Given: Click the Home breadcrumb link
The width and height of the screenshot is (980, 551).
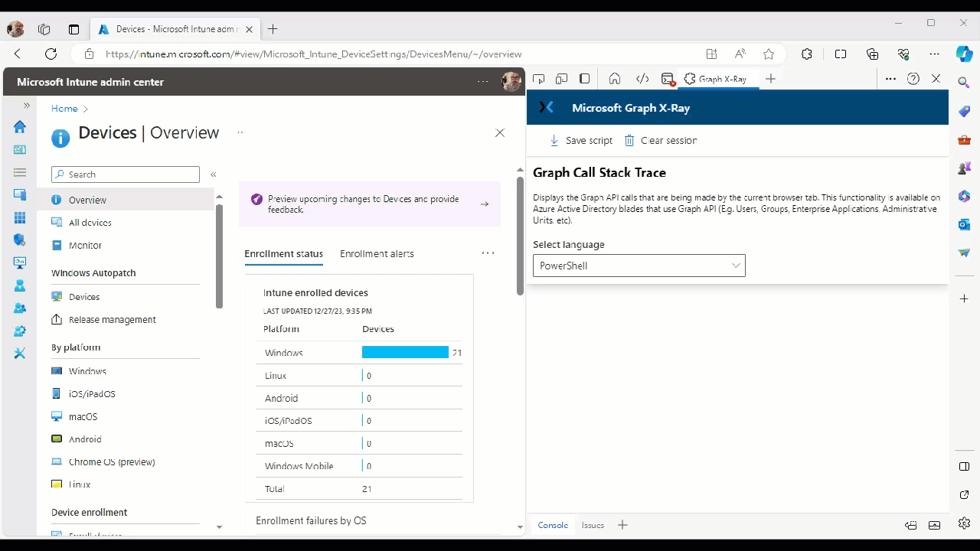Looking at the screenshot, I should (64, 109).
